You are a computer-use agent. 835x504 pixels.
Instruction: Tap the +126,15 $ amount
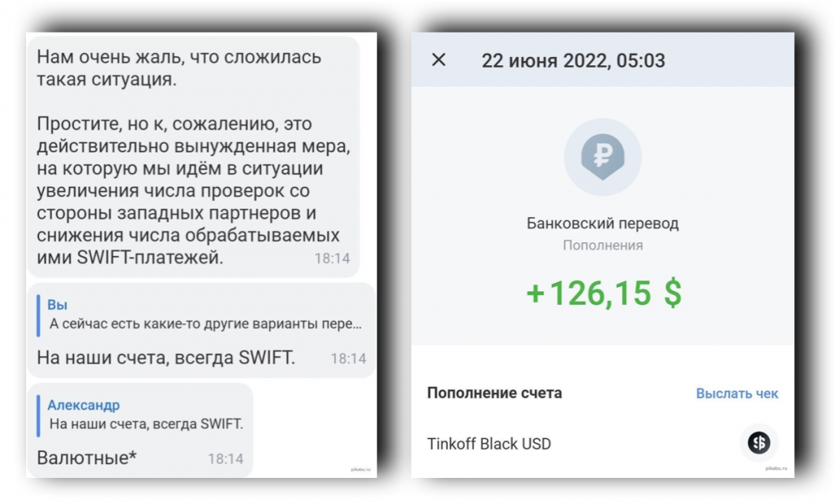coord(603,294)
